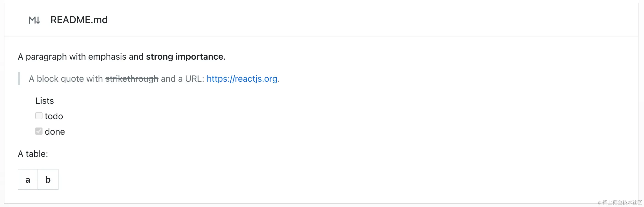Image resolution: width=644 pixels, height=207 pixels.
Task: Click table header cell a
Action: point(28,179)
